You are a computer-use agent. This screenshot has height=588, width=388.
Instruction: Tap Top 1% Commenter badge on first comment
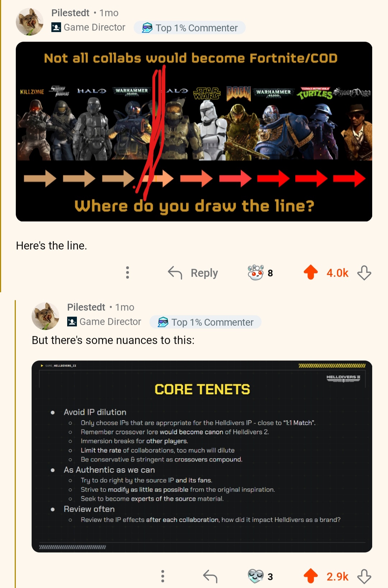click(x=190, y=28)
